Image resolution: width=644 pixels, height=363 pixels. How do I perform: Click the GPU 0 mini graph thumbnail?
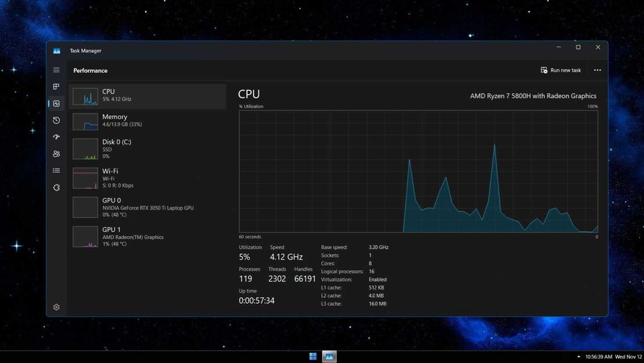[86, 207]
